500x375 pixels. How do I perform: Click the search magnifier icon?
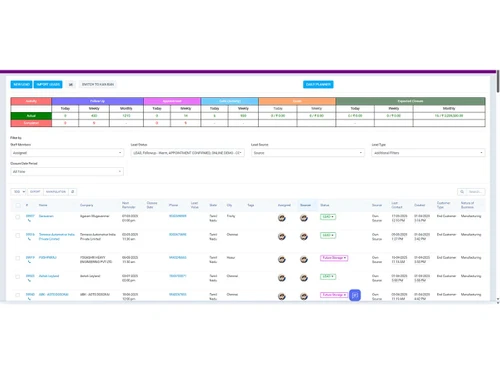click(x=462, y=192)
